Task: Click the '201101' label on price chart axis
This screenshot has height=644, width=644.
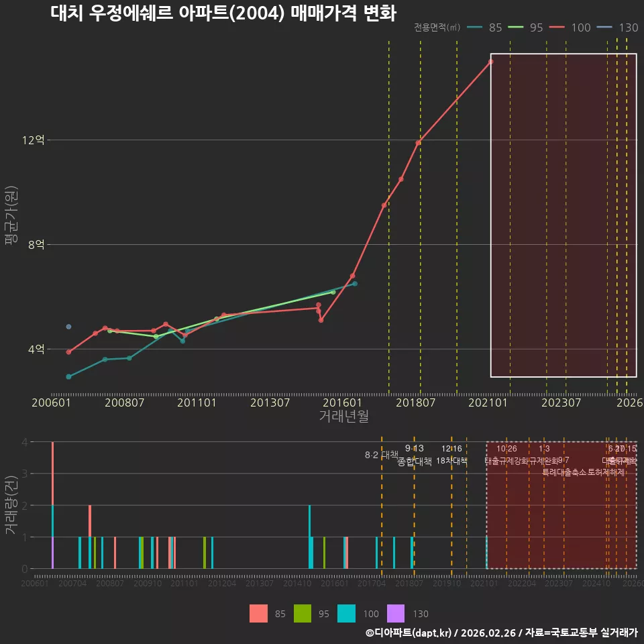Action: (197, 402)
